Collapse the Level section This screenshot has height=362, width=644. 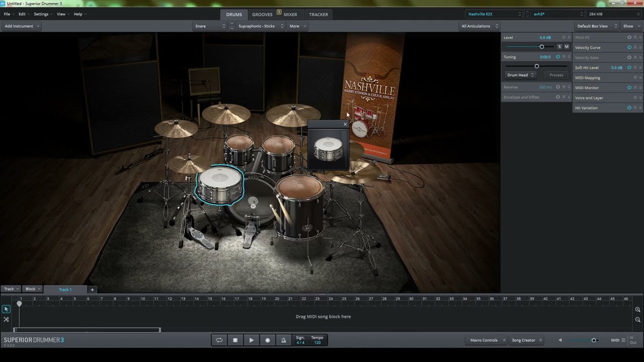(569, 38)
